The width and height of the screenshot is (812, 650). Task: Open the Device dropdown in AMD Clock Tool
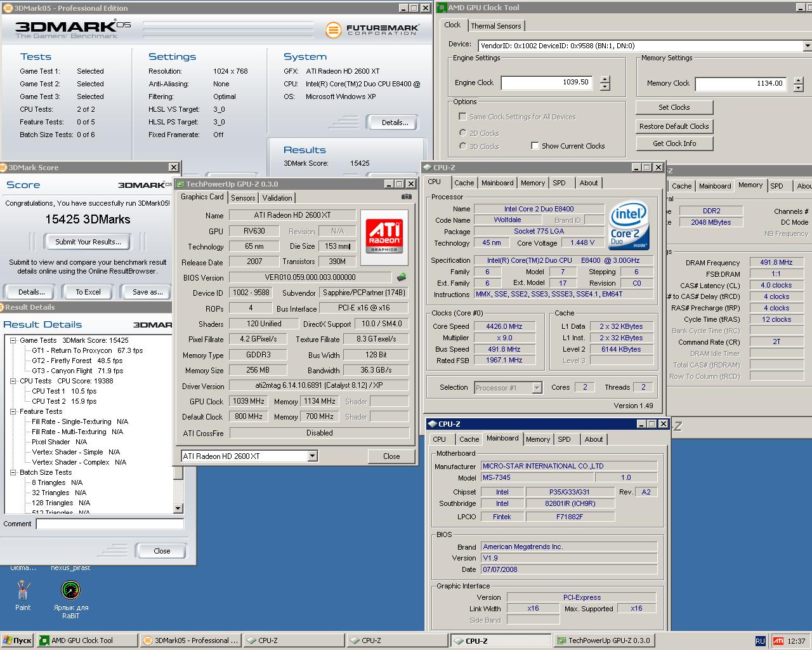(x=807, y=46)
